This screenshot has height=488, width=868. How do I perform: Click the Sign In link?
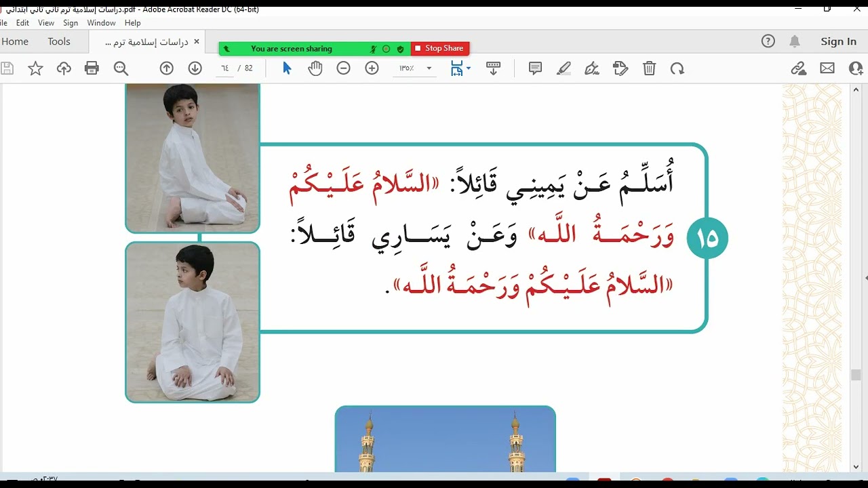point(838,41)
